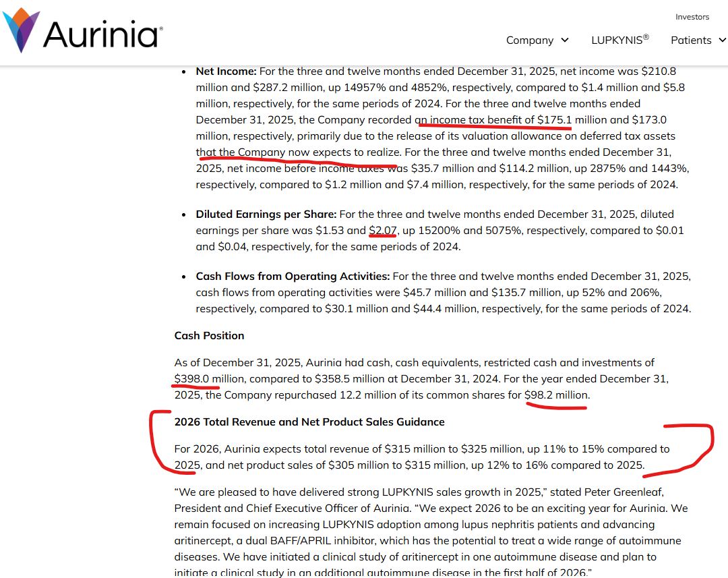Click the "Peter Greenleaf" name in the quote
728x578 pixels.
(624, 492)
